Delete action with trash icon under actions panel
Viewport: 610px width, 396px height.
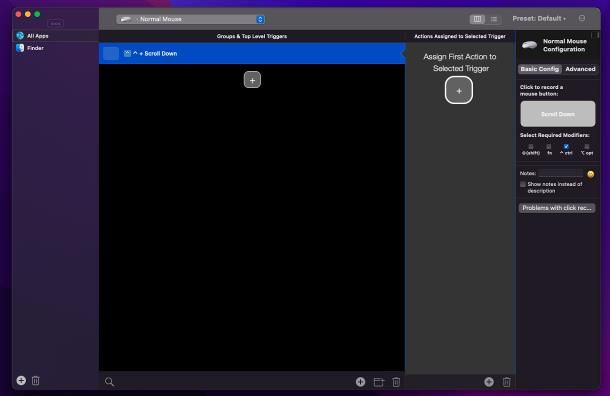click(507, 382)
